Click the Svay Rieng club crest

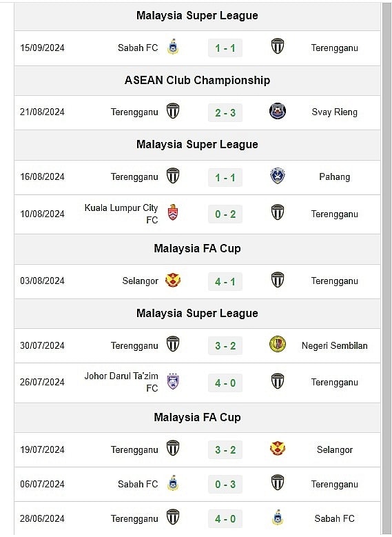click(x=278, y=111)
